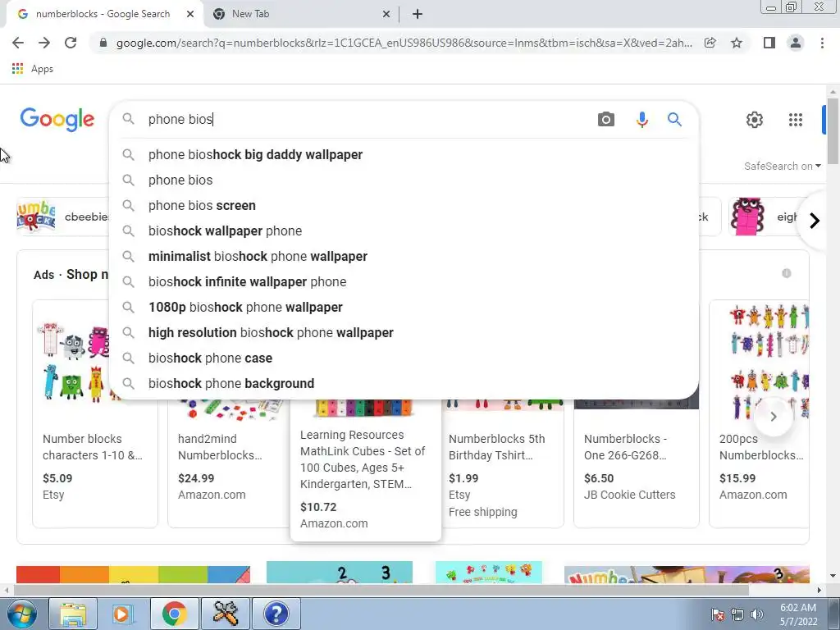This screenshot has width=840, height=630.
Task: Click the cbeebies related search chip
Action: tap(63, 217)
